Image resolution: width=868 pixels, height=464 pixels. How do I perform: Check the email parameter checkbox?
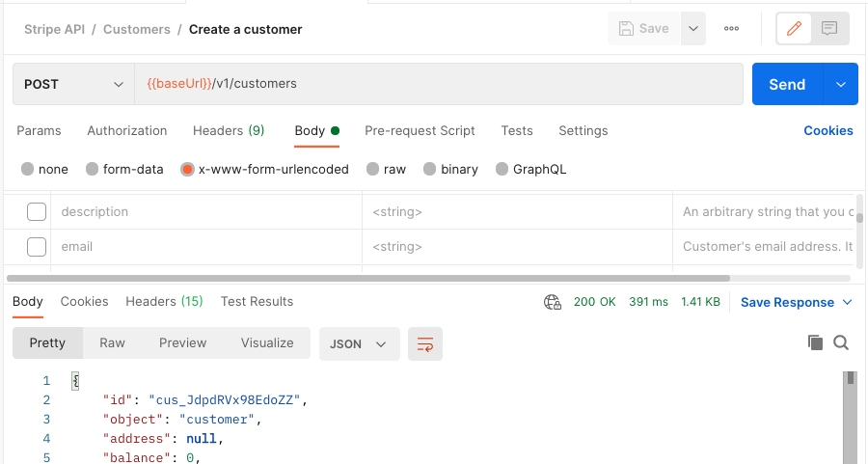coord(37,247)
